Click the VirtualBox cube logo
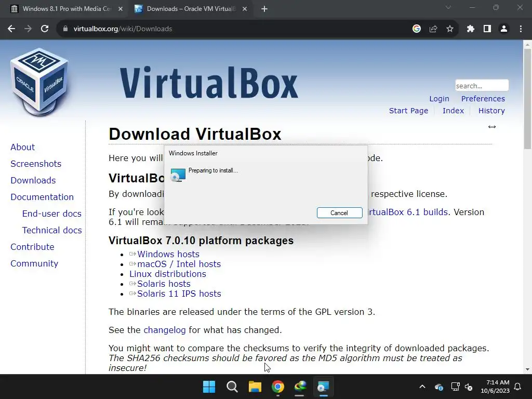The width and height of the screenshot is (532, 399). [x=39, y=82]
